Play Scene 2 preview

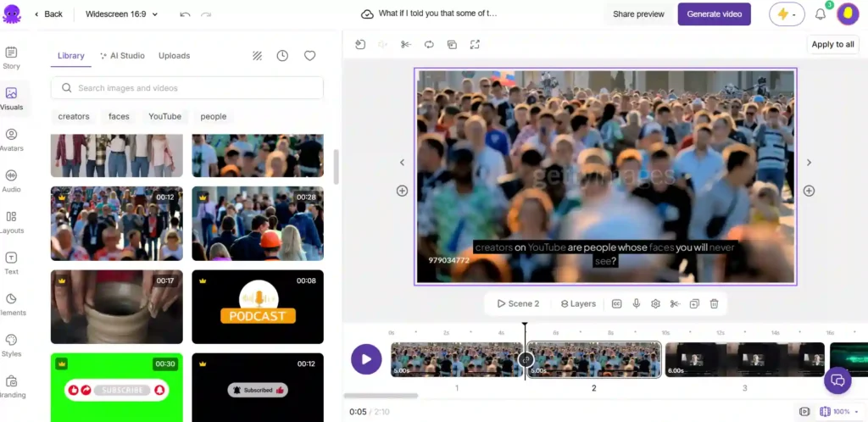(518, 303)
